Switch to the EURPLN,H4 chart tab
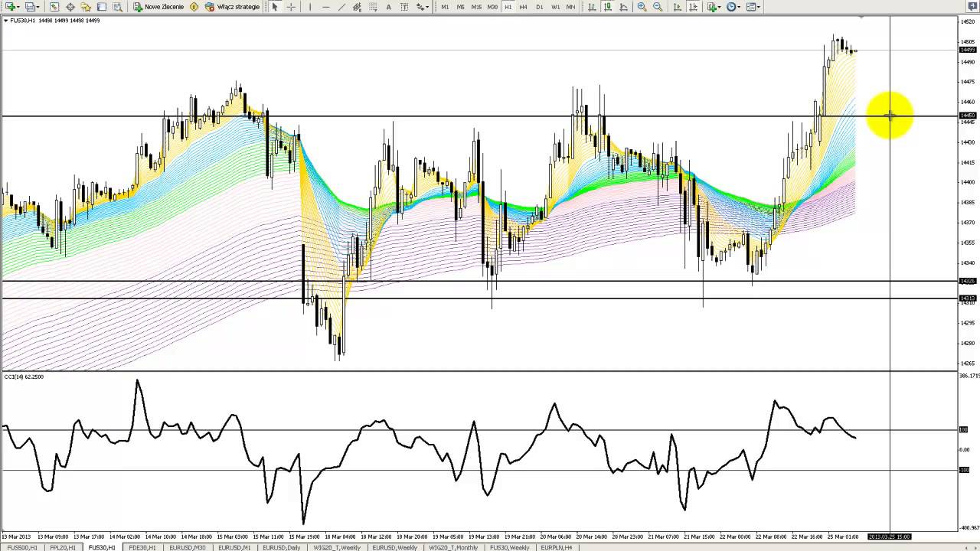Image resolution: width=980 pixels, height=551 pixels. coord(556,547)
